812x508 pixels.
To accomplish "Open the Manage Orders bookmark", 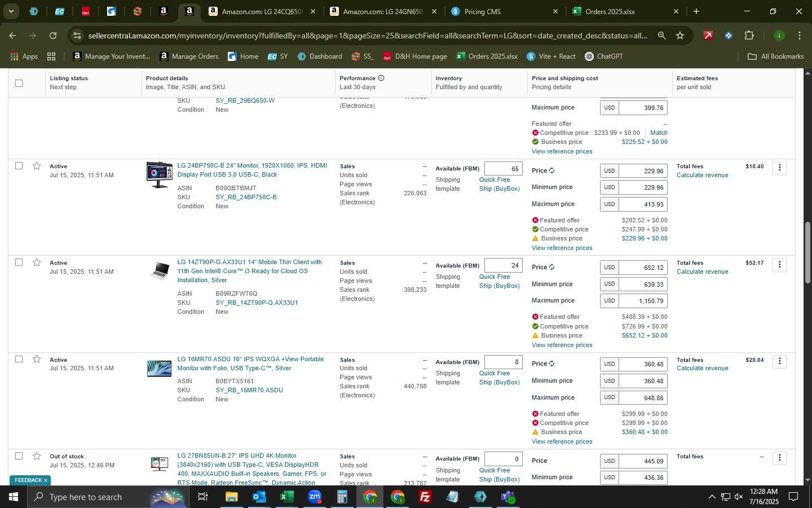I will (189, 56).
